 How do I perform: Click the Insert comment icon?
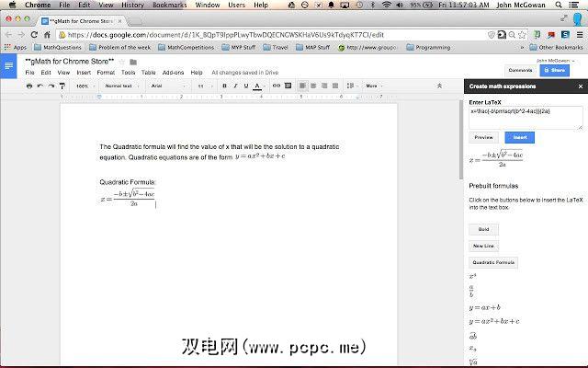pos(288,86)
